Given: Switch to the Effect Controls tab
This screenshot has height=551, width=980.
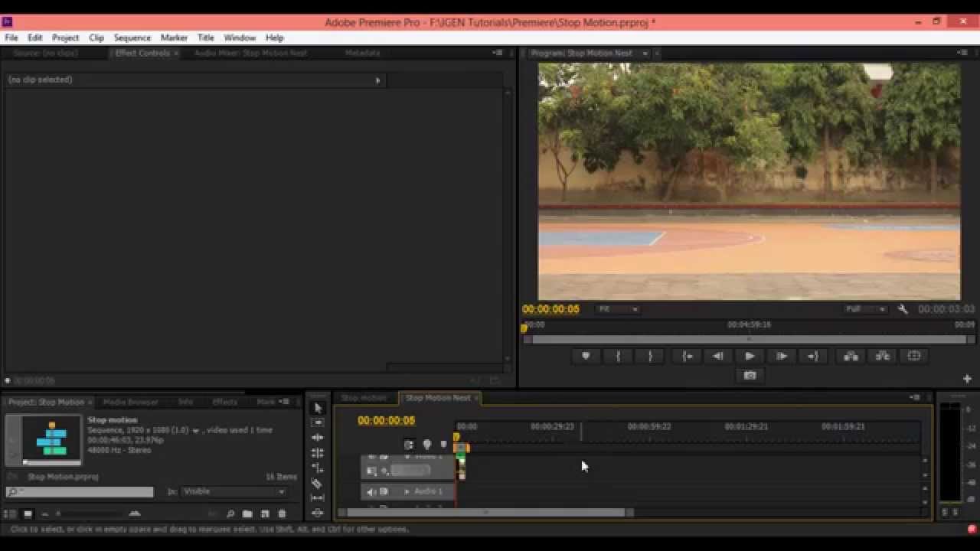Looking at the screenshot, I should point(142,53).
